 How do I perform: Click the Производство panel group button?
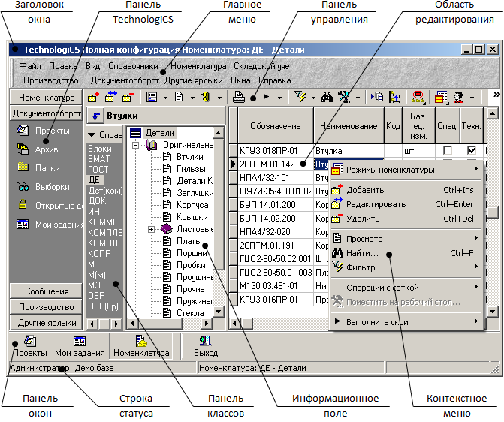(47, 307)
